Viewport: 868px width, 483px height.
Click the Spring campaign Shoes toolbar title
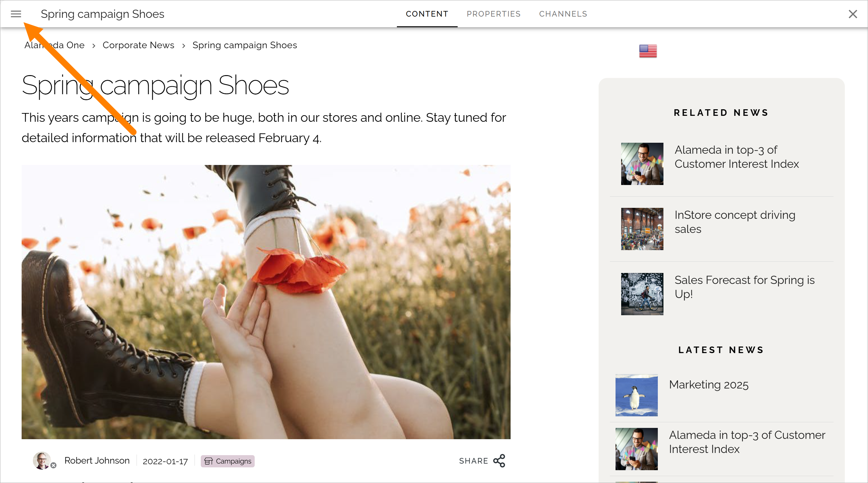pos(102,14)
